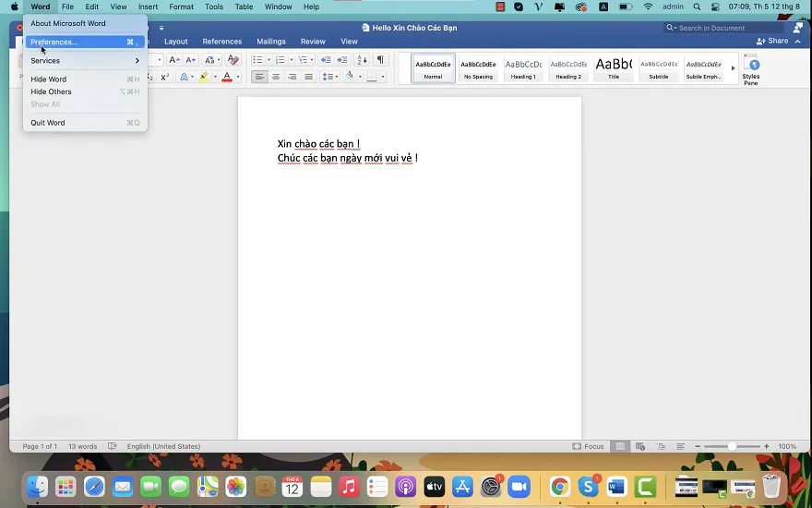Expand the bullets list dropdown arrow

[269, 60]
